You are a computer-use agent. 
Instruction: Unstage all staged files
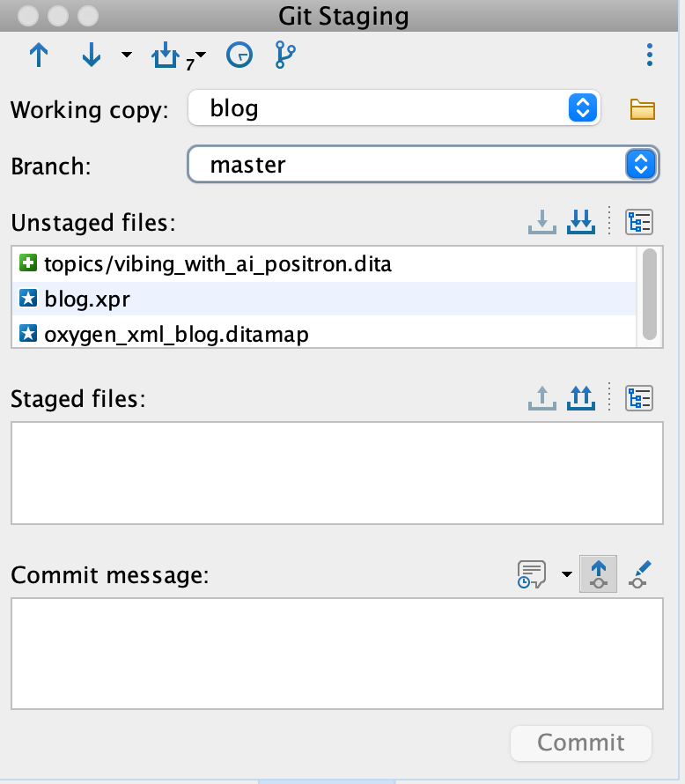pyautogui.click(x=580, y=398)
